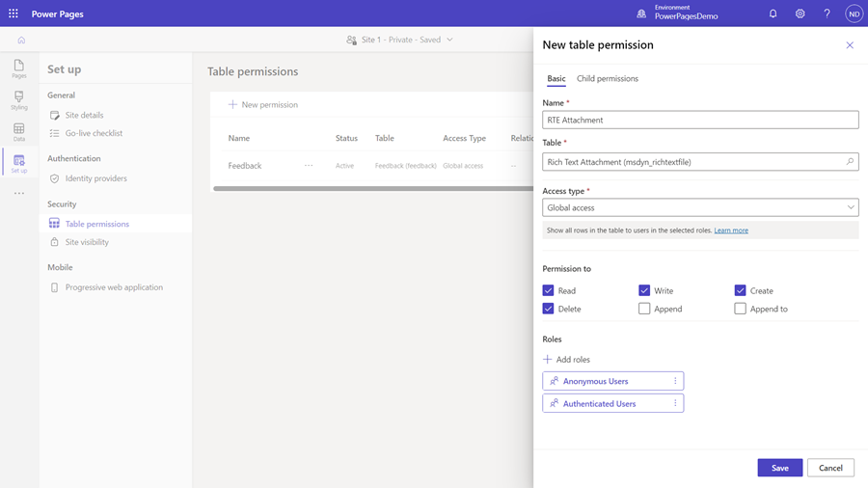Enable the Append permission checkbox
The width and height of the screenshot is (868, 488).
[644, 309]
